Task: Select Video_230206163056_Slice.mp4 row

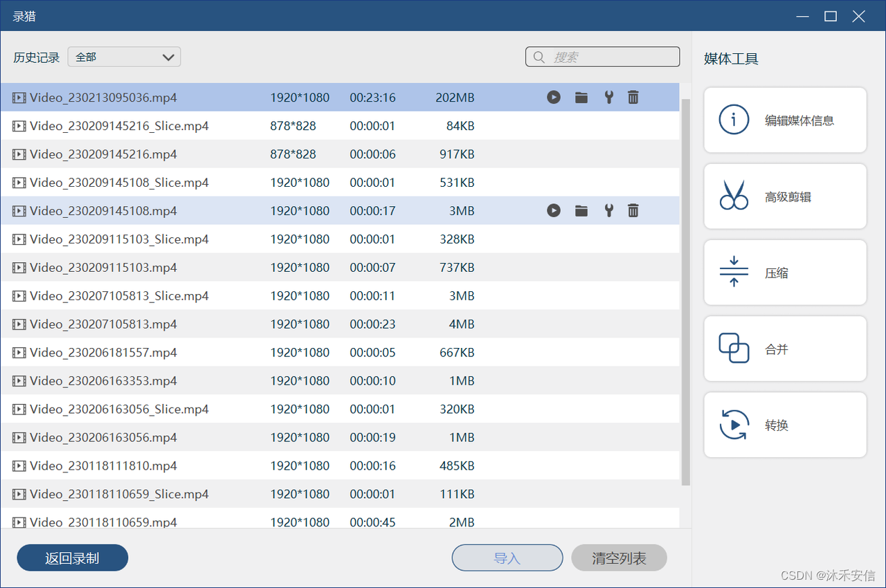Action: tap(339, 409)
